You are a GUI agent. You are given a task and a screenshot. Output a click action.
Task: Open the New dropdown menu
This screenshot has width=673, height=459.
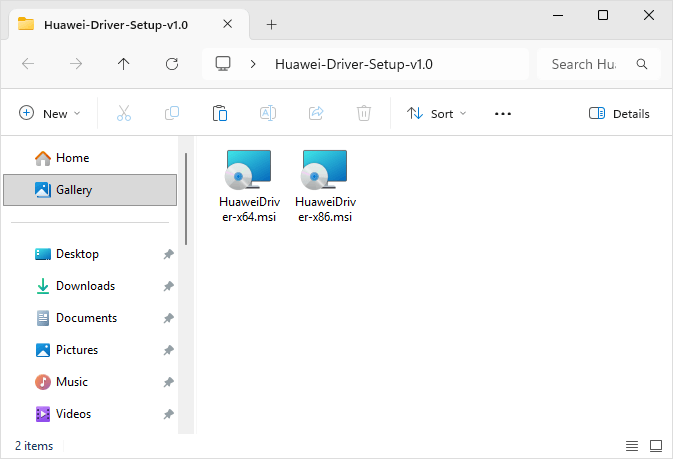coord(50,113)
